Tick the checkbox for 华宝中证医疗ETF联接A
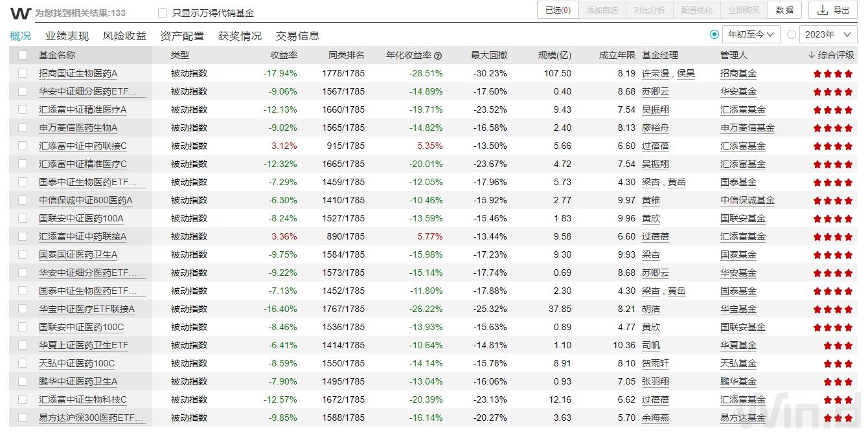This screenshot has height=435, width=868. tap(23, 309)
